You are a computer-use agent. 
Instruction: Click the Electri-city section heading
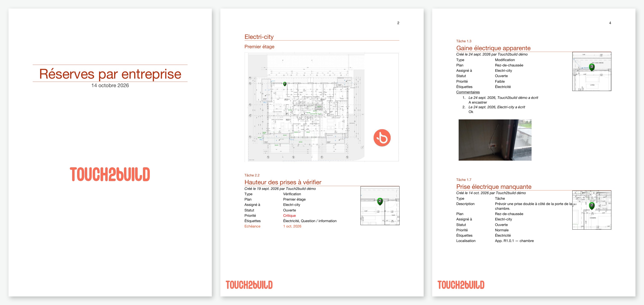[x=259, y=37]
